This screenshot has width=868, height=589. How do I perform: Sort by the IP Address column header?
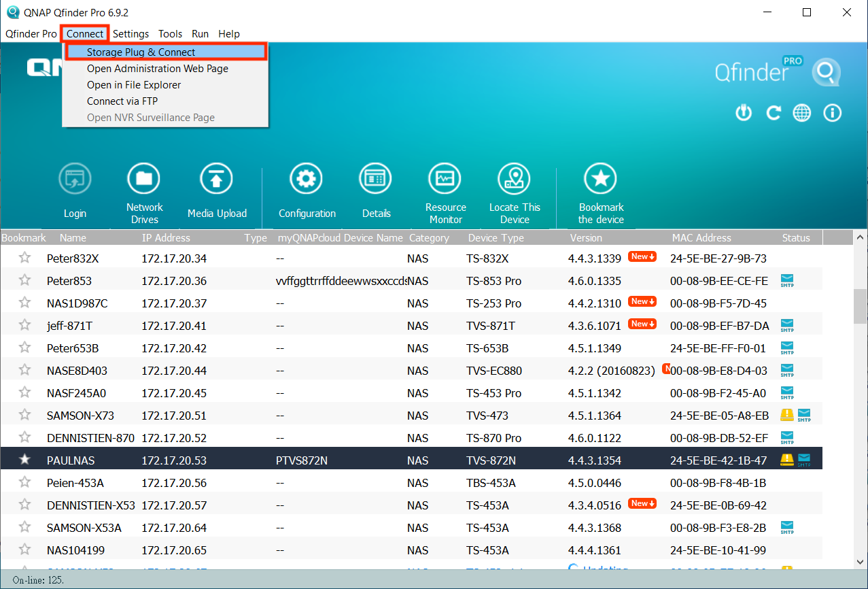pyautogui.click(x=166, y=238)
